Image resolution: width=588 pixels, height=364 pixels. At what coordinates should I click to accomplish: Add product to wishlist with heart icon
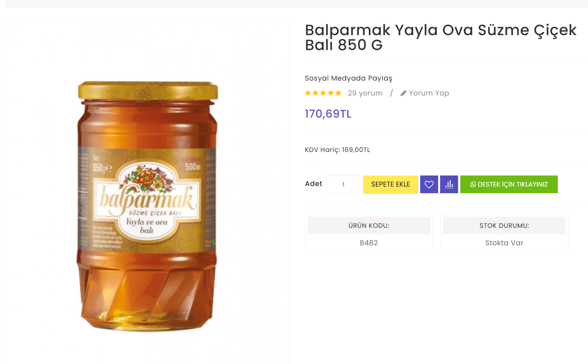[429, 184]
